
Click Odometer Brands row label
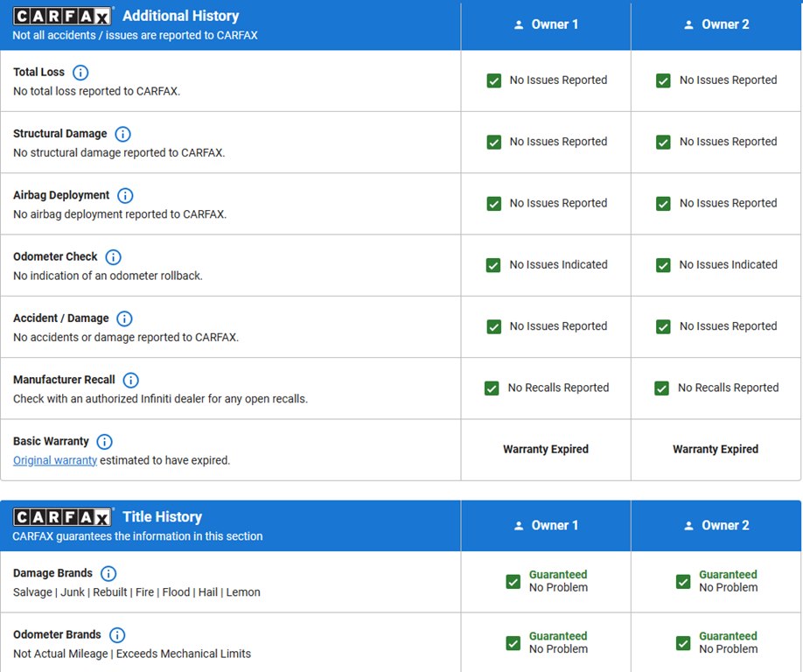57,634
